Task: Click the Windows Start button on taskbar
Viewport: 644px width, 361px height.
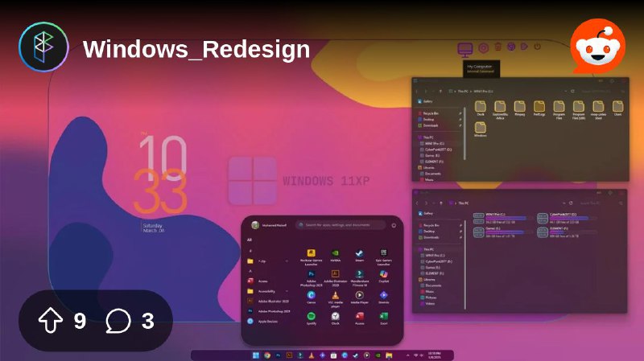Action: coord(256,355)
